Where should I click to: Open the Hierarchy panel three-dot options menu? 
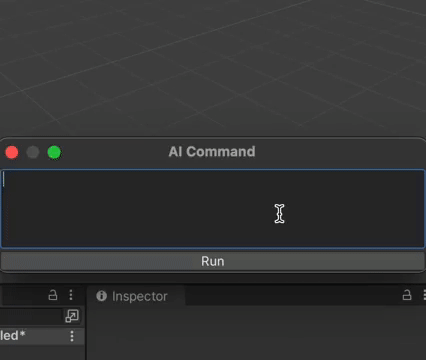[71, 295]
